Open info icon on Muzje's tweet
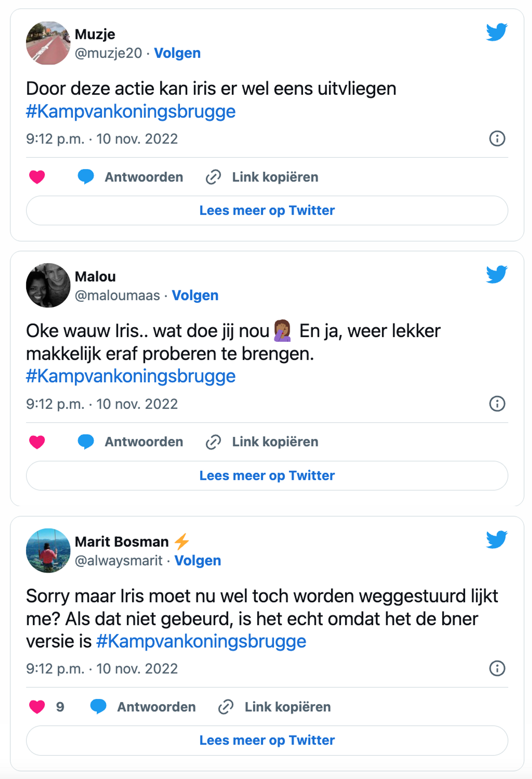The width and height of the screenshot is (532, 779). 497,138
